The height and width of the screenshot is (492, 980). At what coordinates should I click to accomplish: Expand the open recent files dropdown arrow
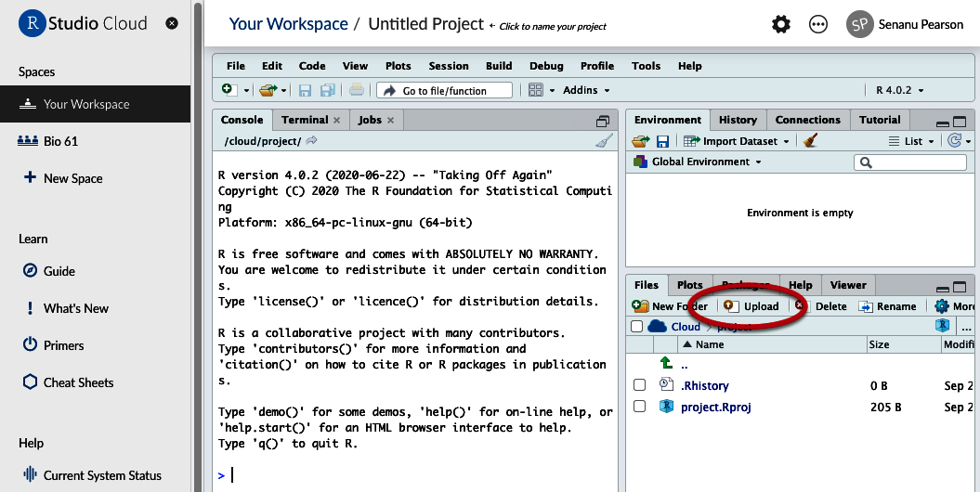pos(283,91)
